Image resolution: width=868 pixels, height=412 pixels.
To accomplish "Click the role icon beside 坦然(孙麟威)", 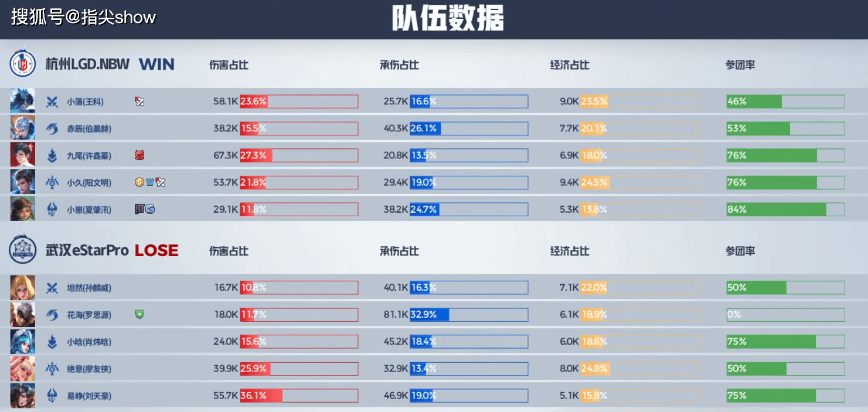I will coord(52,288).
